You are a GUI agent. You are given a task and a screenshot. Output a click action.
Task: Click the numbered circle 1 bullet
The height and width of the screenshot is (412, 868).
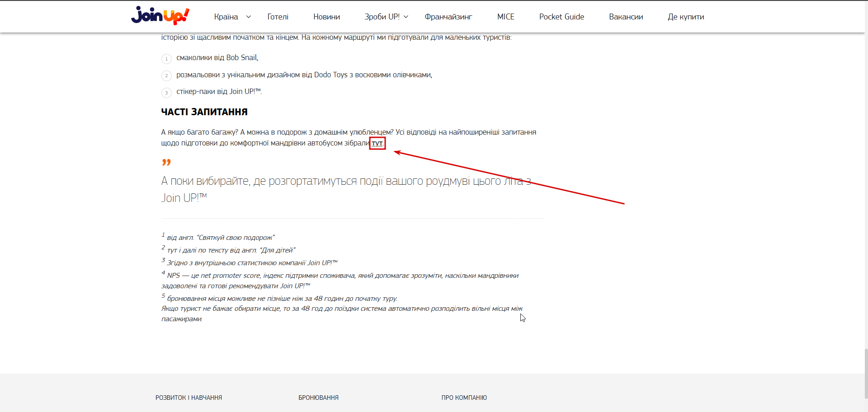(x=166, y=59)
